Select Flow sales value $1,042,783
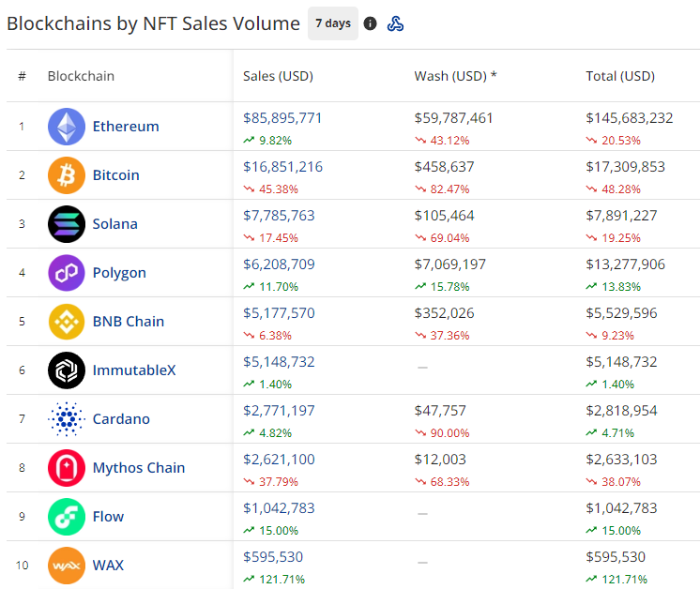This screenshot has width=700, height=589. 279,508
